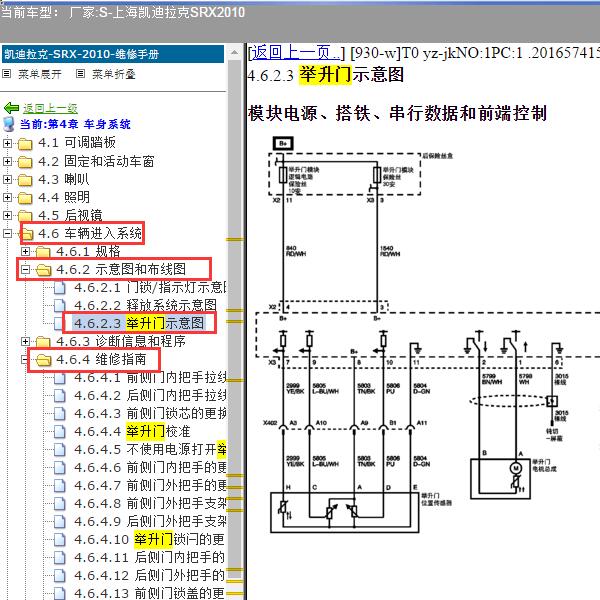Click the B+ box in wiring diagram

tap(283, 143)
